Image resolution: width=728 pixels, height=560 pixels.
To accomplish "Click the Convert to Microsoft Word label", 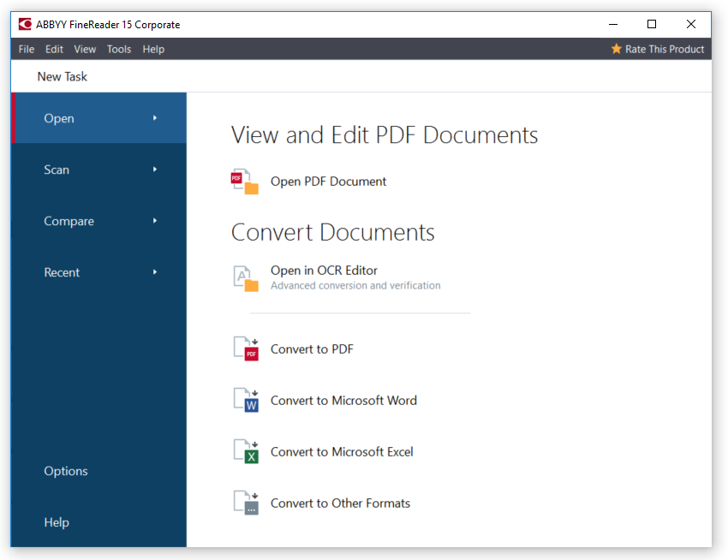I will click(343, 400).
